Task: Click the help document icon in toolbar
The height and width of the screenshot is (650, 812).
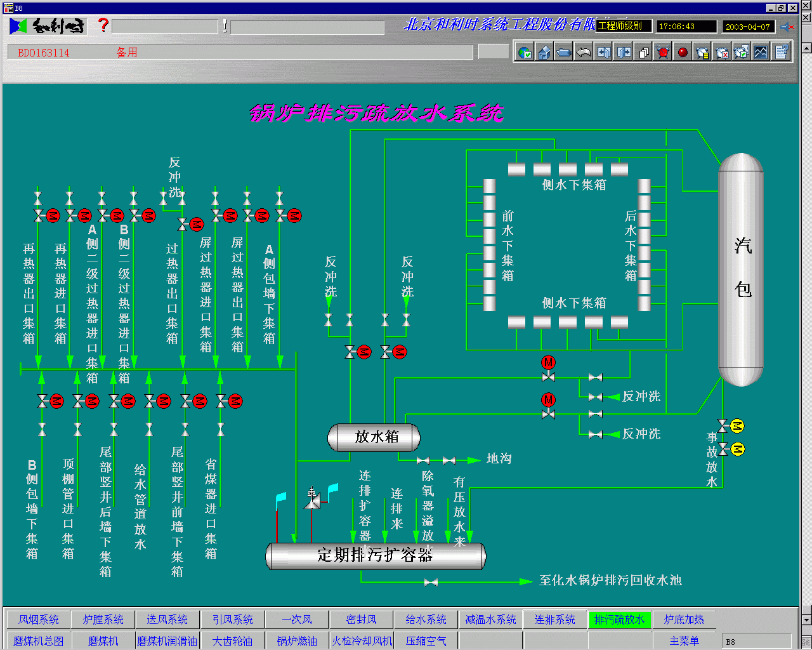Action: (x=781, y=52)
